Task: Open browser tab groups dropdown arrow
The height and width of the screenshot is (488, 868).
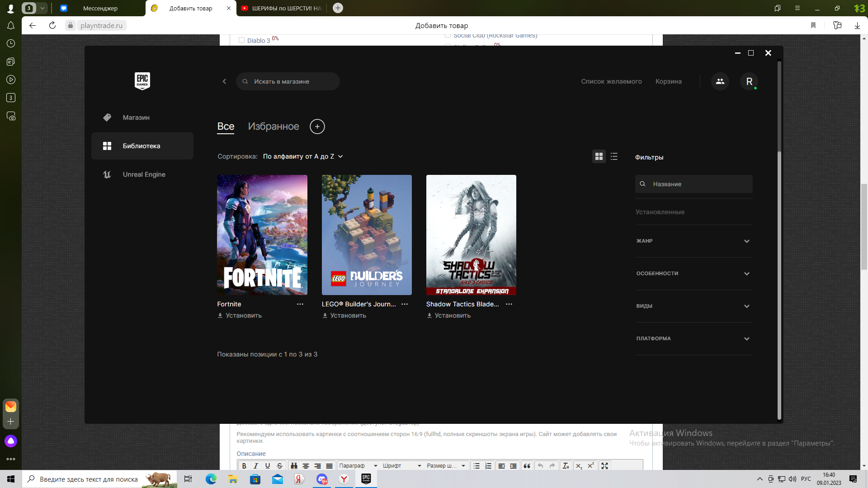Action: click(x=42, y=8)
